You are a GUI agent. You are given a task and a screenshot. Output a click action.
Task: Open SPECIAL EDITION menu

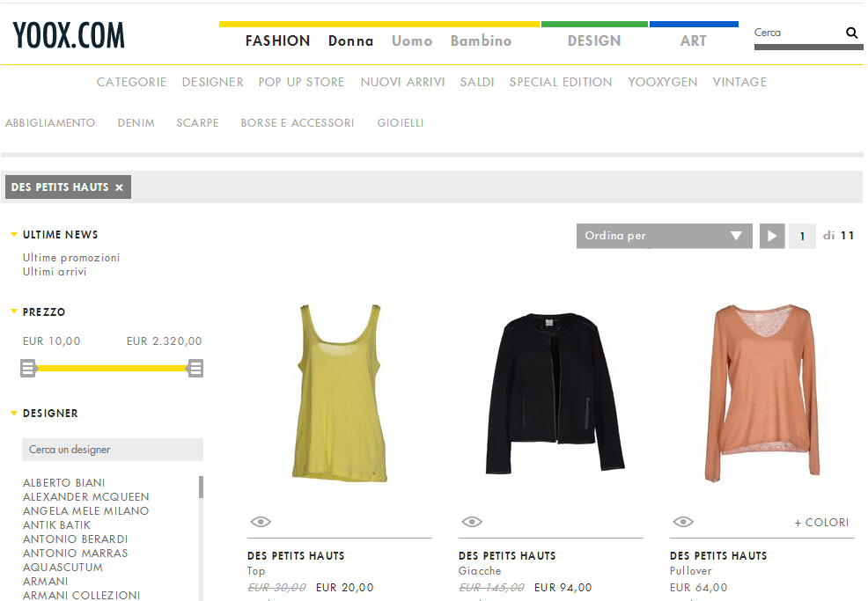pos(561,82)
